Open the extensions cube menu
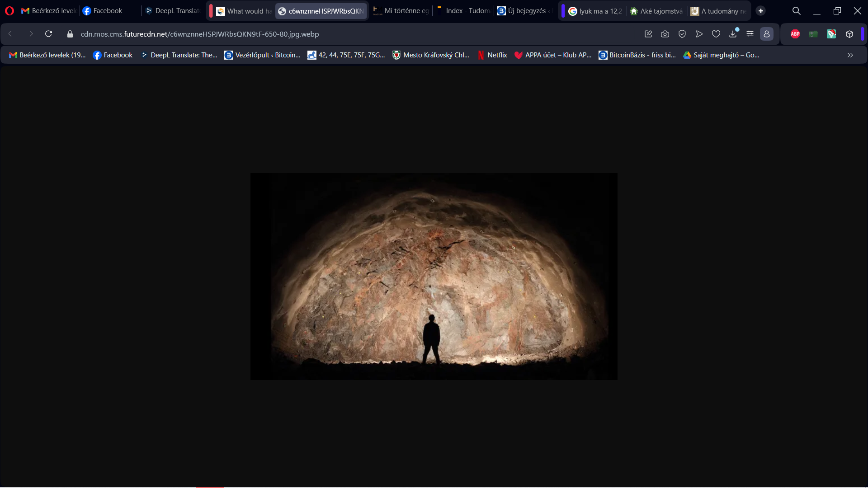Screen dimensions: 868x488 pos(849,34)
